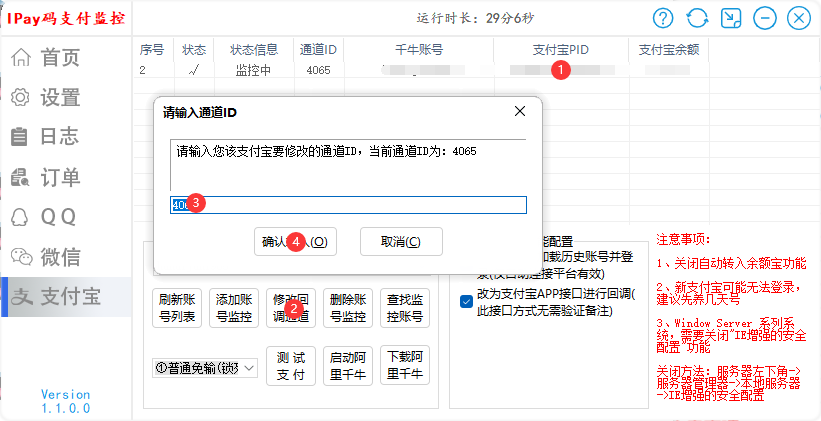Viewport: 821px width, 421px height.
Task: Click the 支付宝PID column header
Action: [x=561, y=50]
